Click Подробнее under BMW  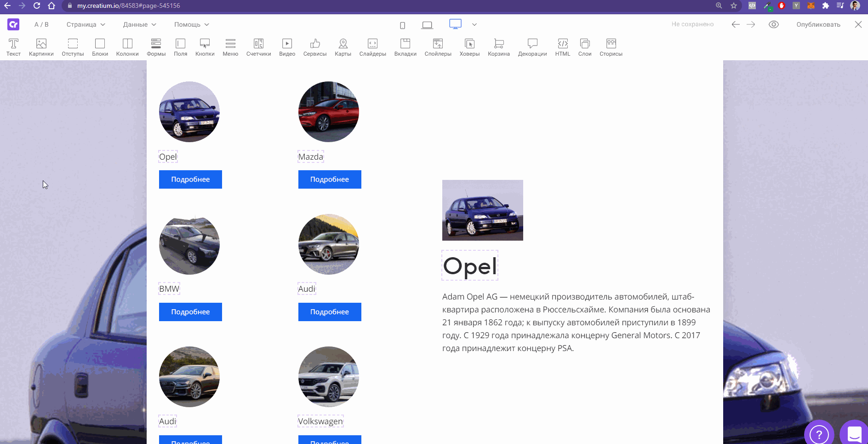[190, 312]
